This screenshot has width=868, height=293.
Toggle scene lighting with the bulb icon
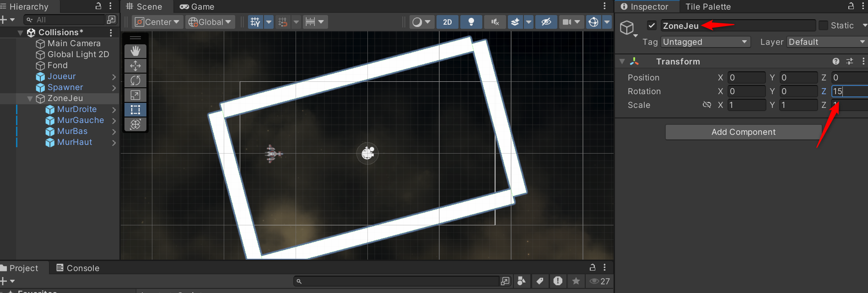[x=471, y=22]
